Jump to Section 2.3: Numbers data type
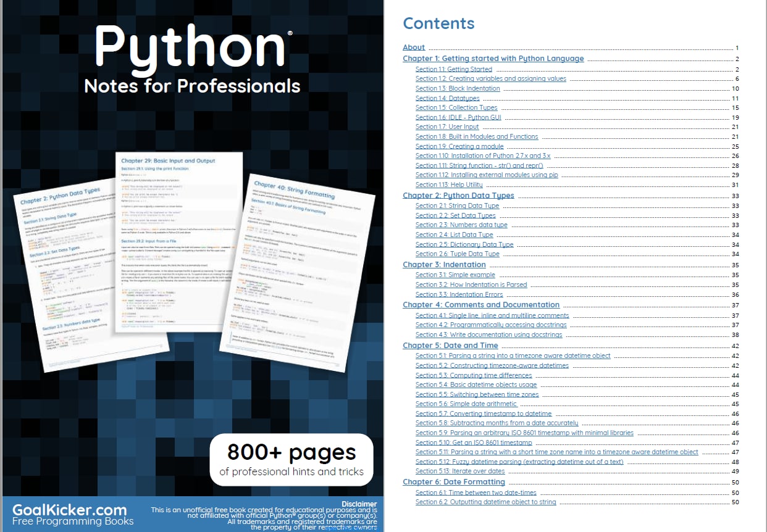Viewport: 767px width, 532px height. [461, 225]
